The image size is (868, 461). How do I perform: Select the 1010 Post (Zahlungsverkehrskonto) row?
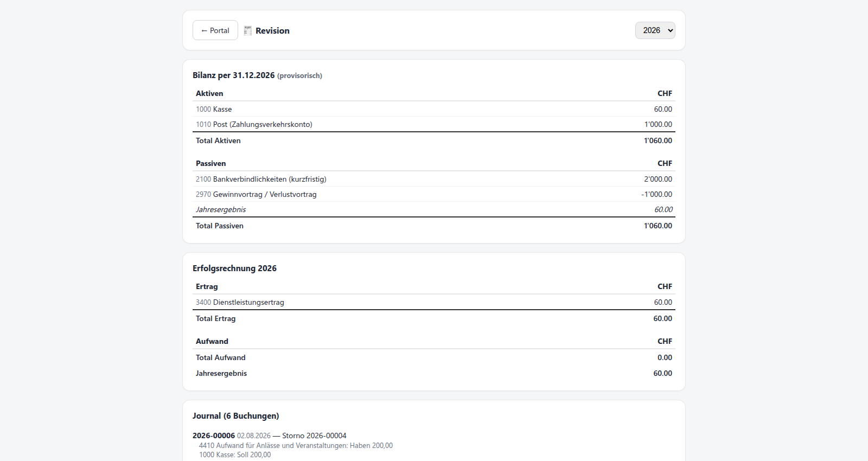[434, 124]
